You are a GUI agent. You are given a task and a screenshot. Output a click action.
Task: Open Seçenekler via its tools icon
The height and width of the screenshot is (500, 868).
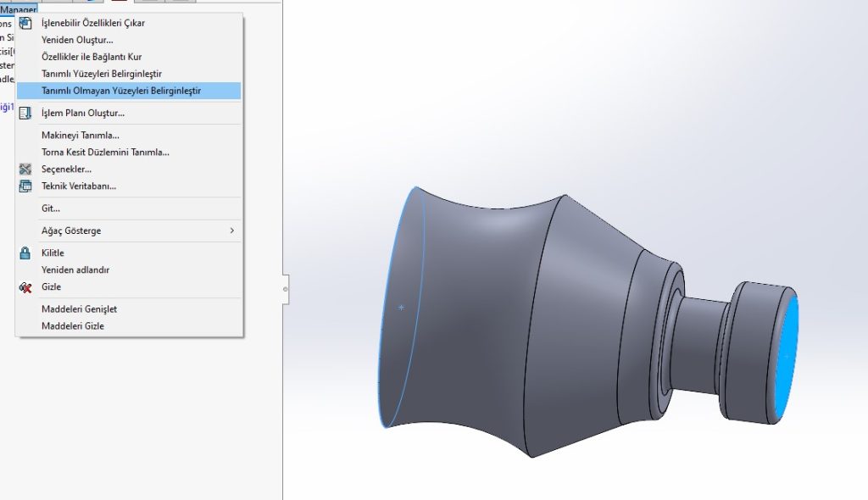click(25, 169)
